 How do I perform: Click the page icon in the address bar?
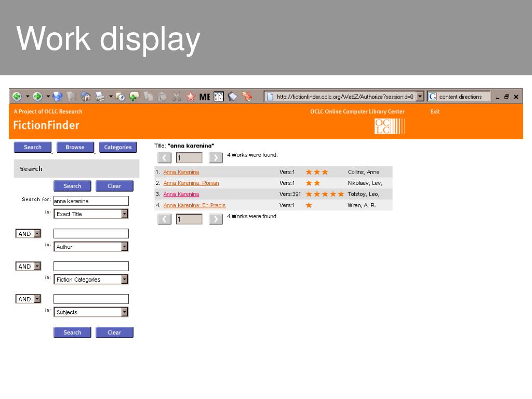(270, 97)
